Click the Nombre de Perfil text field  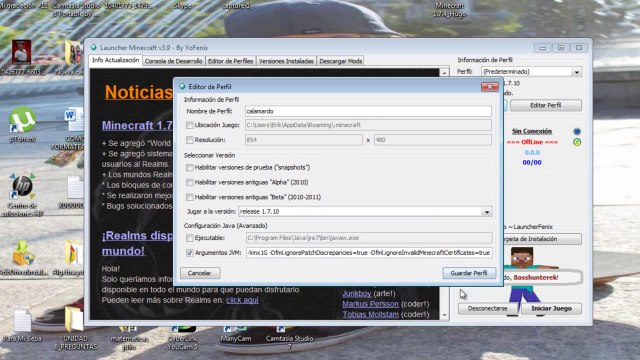(368, 111)
